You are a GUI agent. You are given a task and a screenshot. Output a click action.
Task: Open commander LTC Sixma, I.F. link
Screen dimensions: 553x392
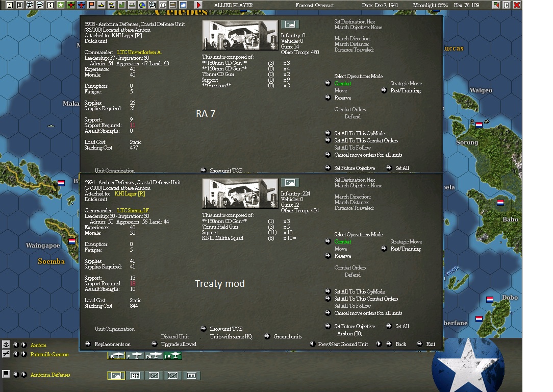[133, 210]
